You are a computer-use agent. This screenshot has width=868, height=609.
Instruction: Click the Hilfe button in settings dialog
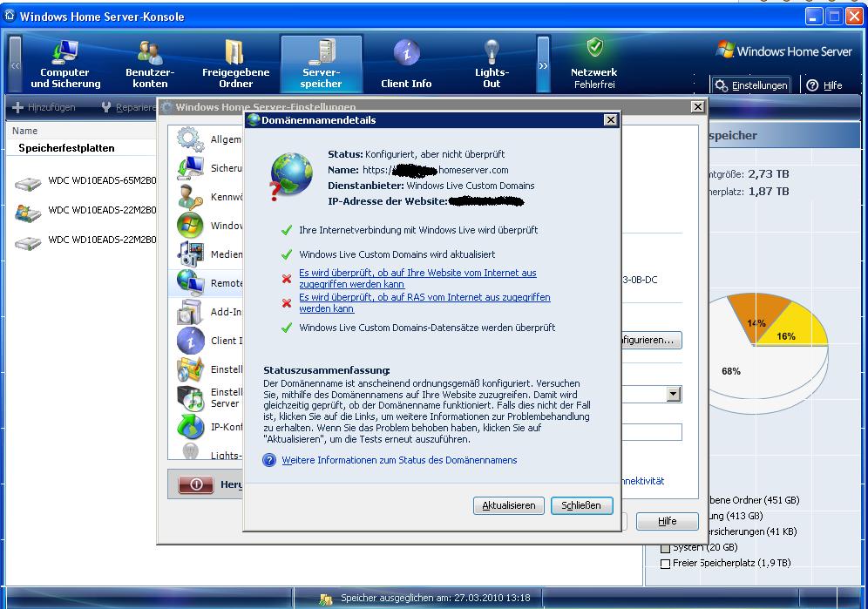[667, 521]
